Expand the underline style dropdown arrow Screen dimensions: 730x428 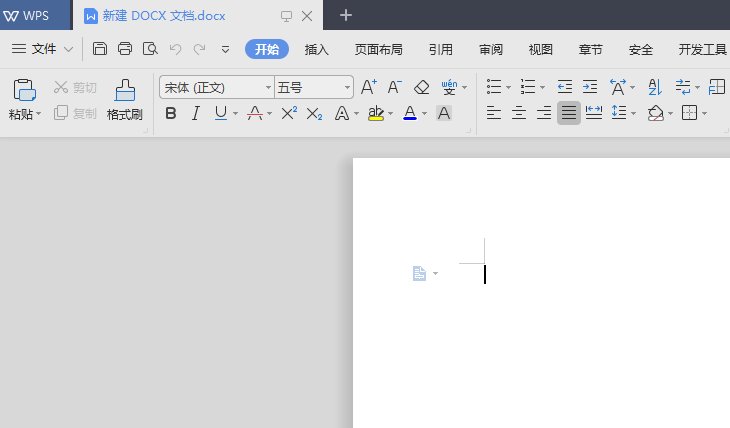click(235, 114)
